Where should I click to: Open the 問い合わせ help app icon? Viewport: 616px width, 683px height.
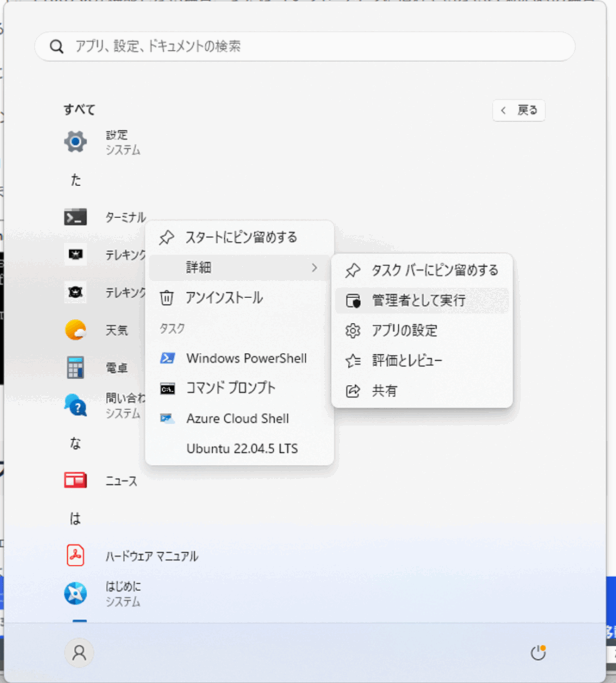(75, 405)
